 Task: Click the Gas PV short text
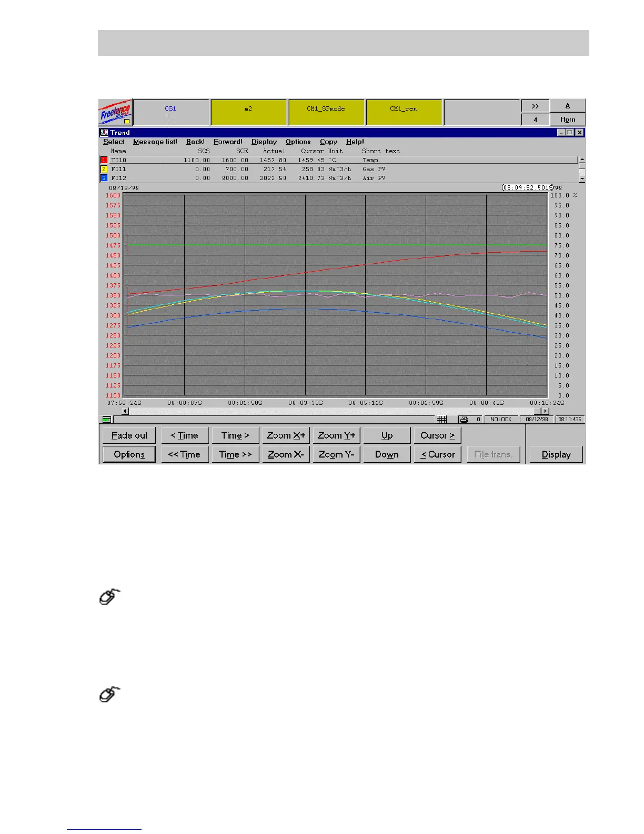click(x=374, y=169)
